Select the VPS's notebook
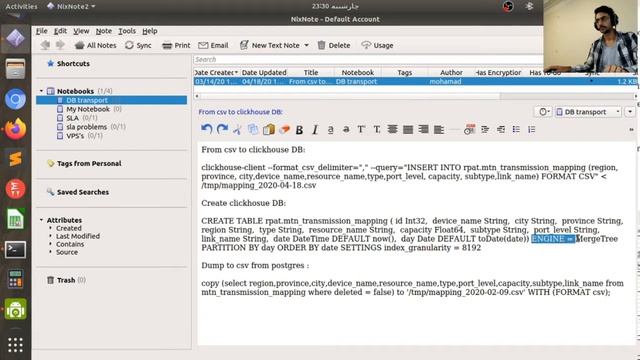This screenshot has width=640, height=360. [x=75, y=136]
